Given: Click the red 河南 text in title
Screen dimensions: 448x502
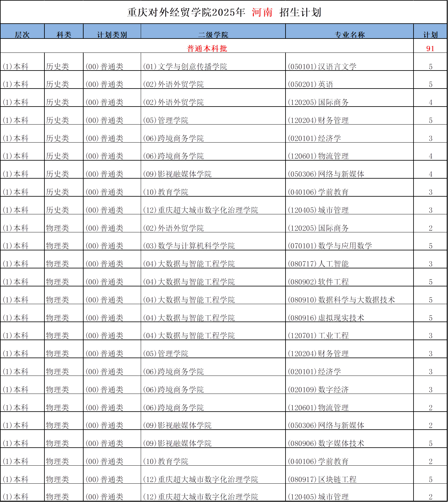Looking at the screenshot, I should point(262,12).
